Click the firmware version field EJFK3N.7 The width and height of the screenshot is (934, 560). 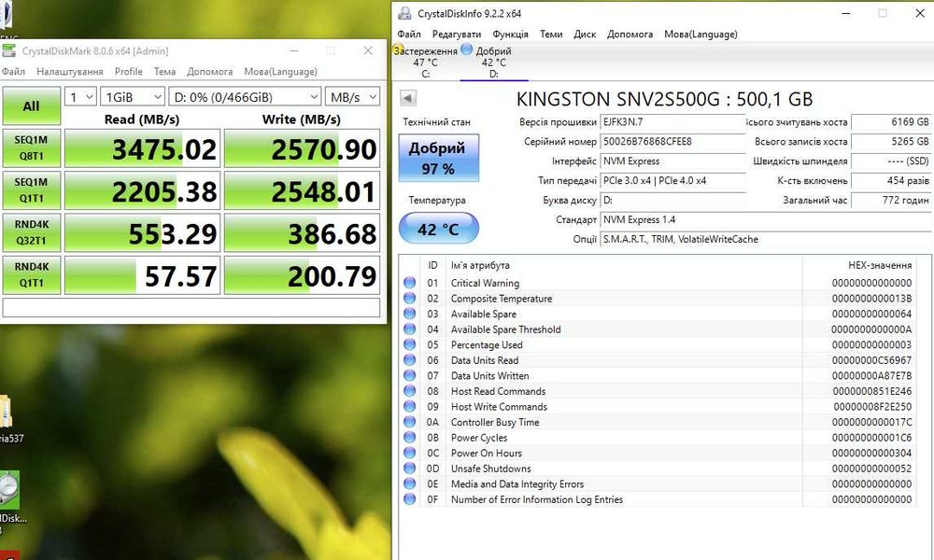(x=672, y=122)
